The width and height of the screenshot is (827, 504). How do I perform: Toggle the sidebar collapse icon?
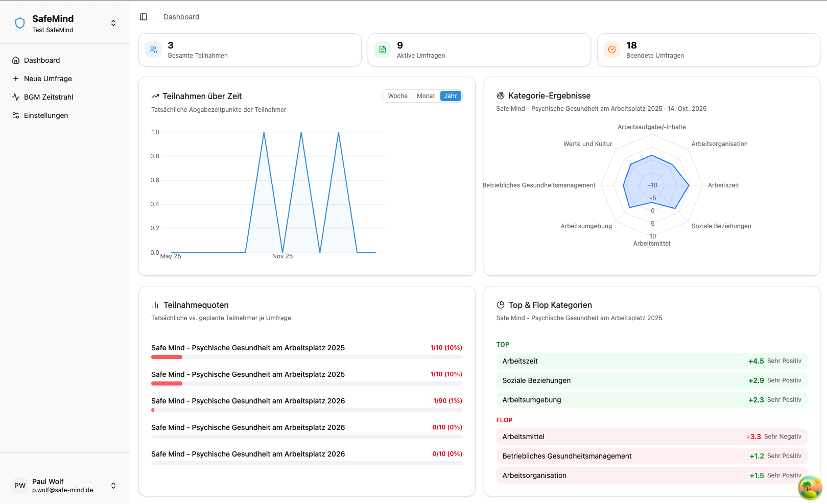[x=144, y=16]
